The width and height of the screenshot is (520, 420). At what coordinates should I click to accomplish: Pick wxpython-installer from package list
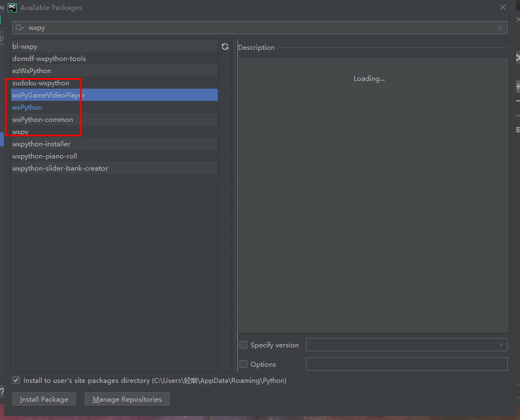tap(41, 144)
